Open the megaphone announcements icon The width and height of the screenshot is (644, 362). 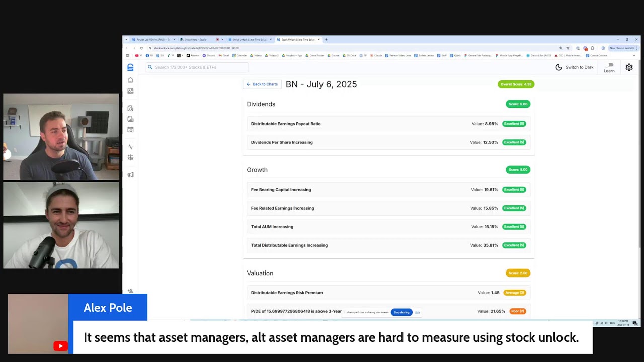(130, 175)
